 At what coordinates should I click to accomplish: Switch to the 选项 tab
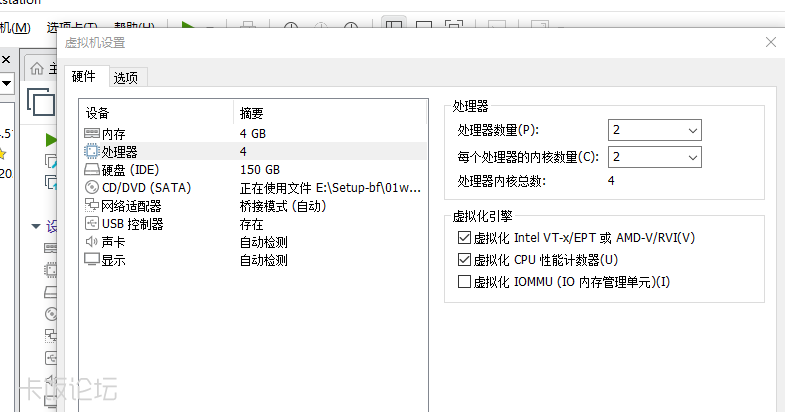tap(126, 78)
